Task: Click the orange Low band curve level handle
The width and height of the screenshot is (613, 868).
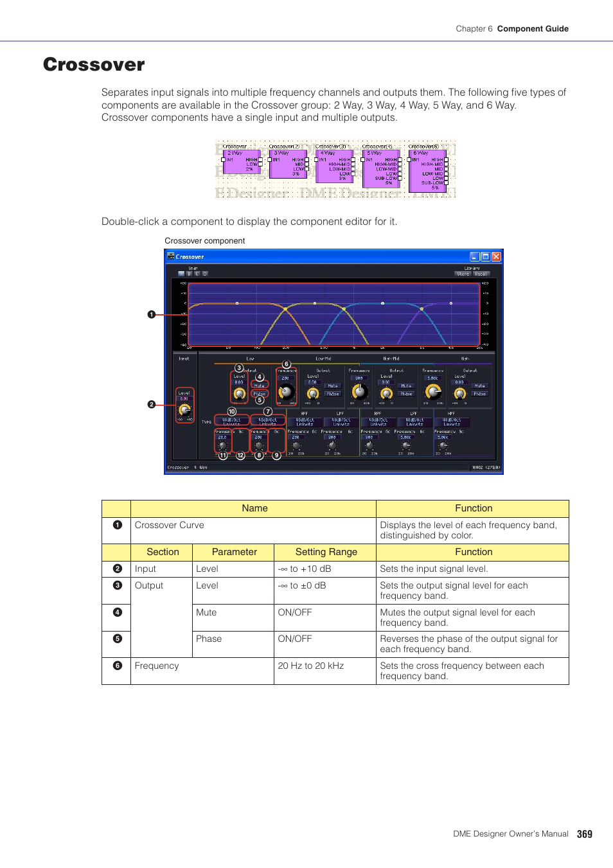Action: tap(237, 303)
